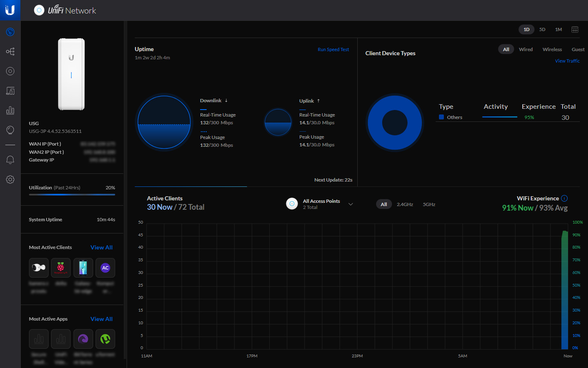This screenshot has height=368, width=588.
Task: Open the custom date calendar icon
Action: pos(575,29)
